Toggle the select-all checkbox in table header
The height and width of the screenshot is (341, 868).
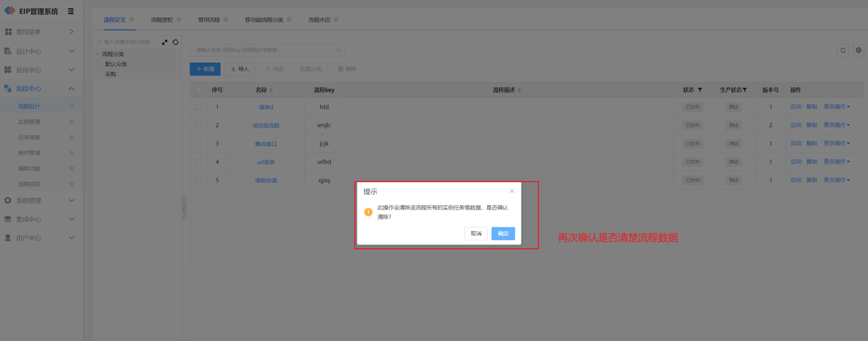(198, 90)
